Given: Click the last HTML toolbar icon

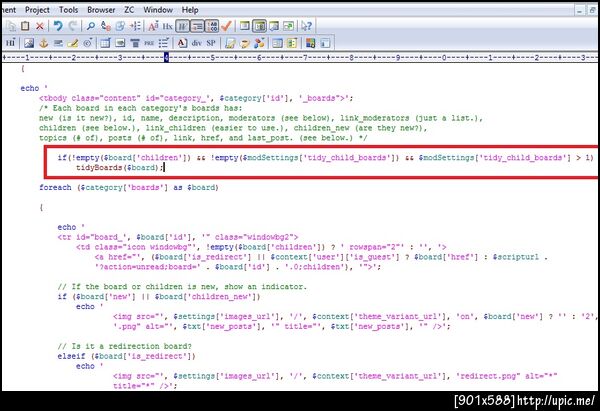Looking at the screenshot, I should point(325,43).
